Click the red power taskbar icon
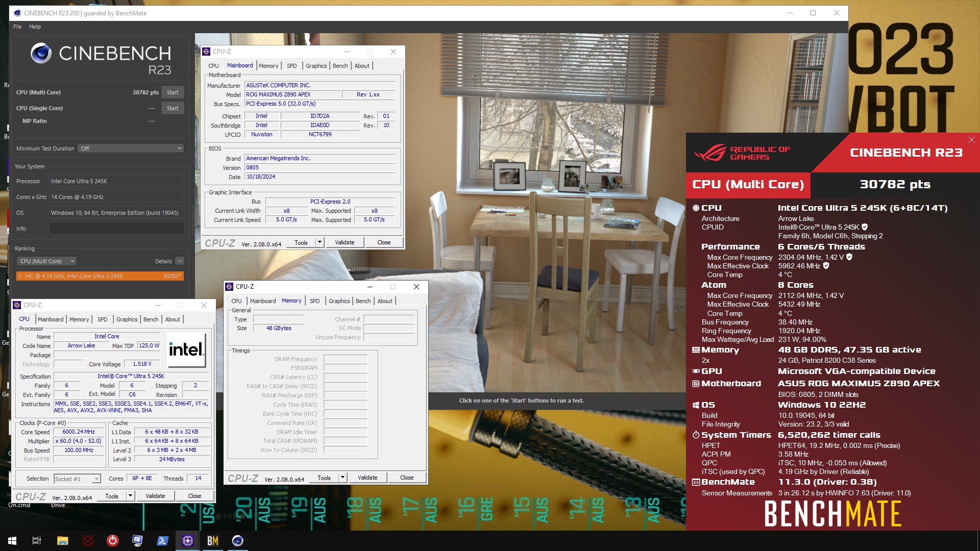 point(112,541)
